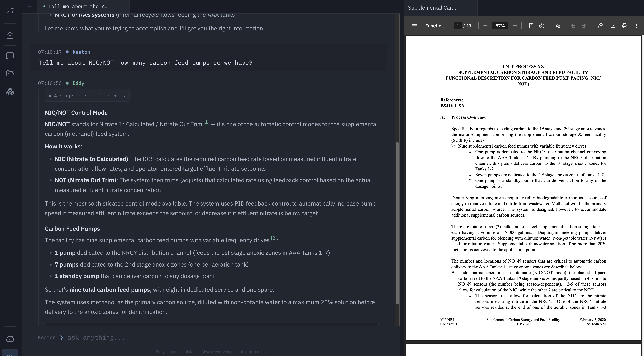Click the undo icon in PDF toolbar
644x356 pixels.
click(573, 26)
